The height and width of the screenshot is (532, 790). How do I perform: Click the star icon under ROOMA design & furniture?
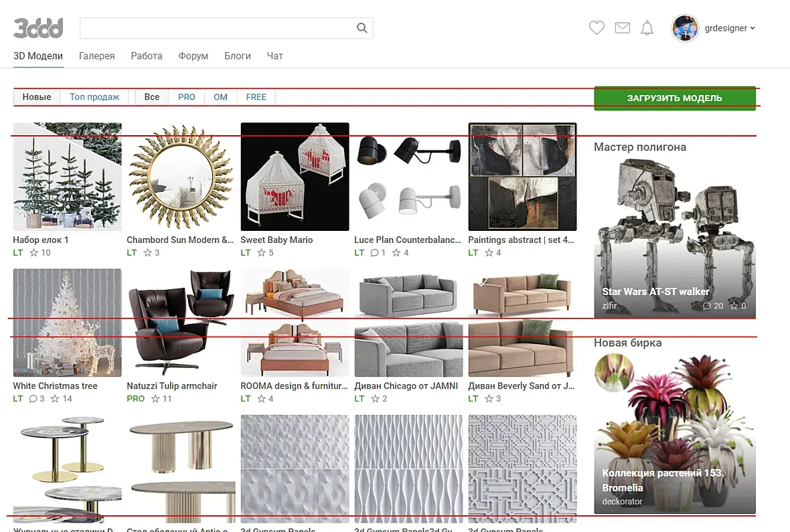point(262,398)
